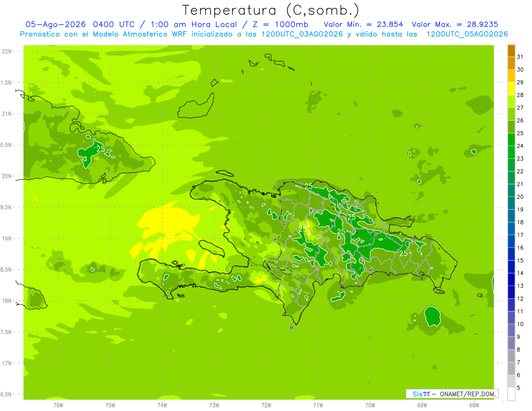Select the teal 19 degree legend swatch
Image resolution: width=532 pixels, height=411 pixels.
coord(511,204)
